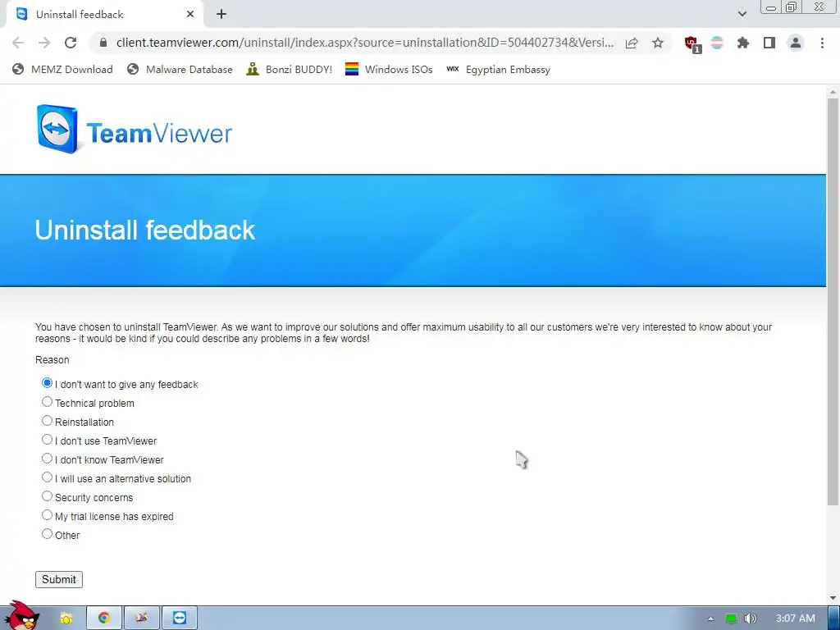
Task: Reload the page with refresh icon
Action: pyautogui.click(x=71, y=43)
